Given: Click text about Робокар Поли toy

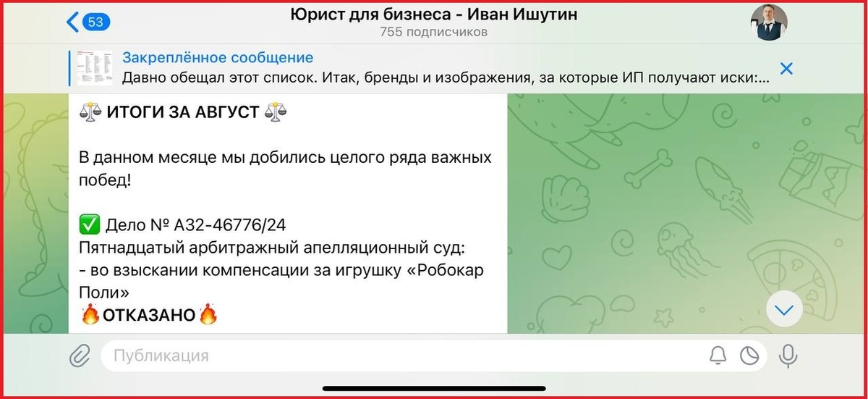Looking at the screenshot, I should click(x=281, y=281).
